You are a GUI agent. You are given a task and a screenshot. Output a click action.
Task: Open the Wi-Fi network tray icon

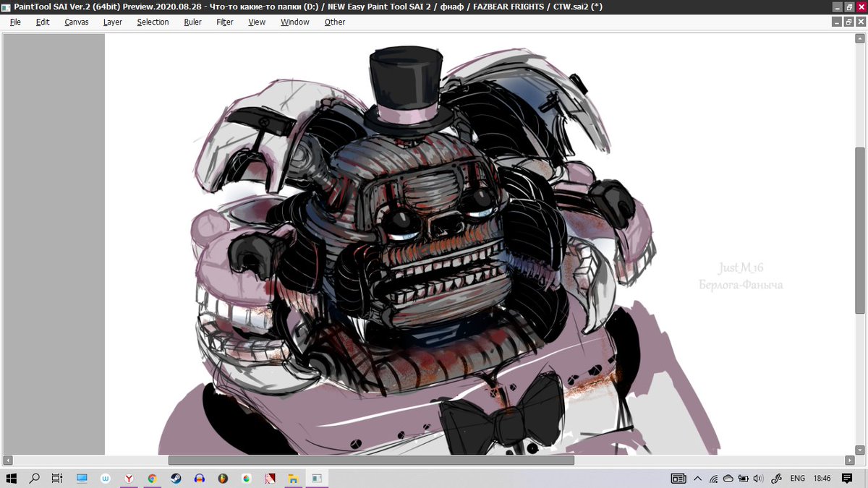pos(714,478)
